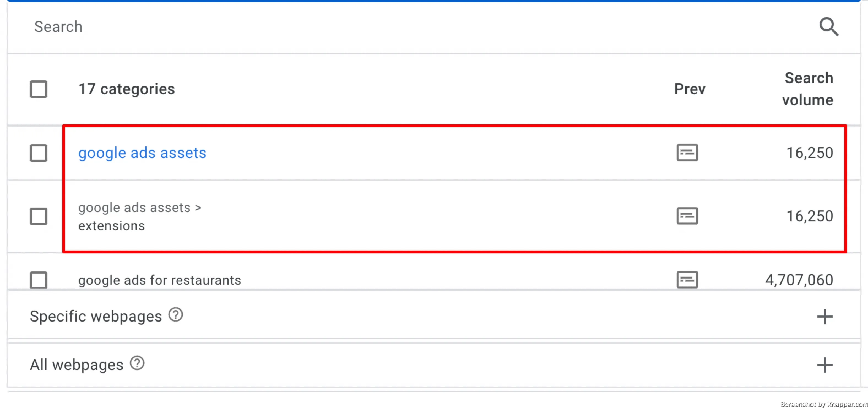The width and height of the screenshot is (868, 408).
Task: Tick the google ads for restaurants checkbox
Action: (38, 280)
